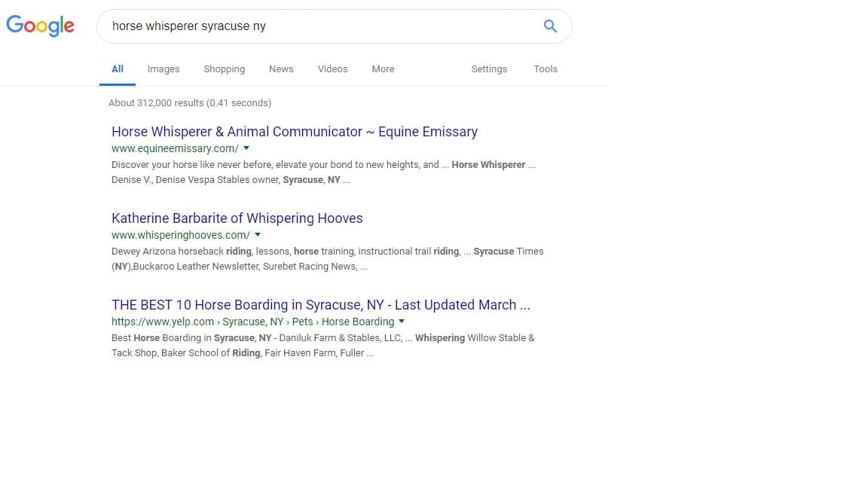Click snippet line mentioning Baker School of Riding

pos(243,353)
